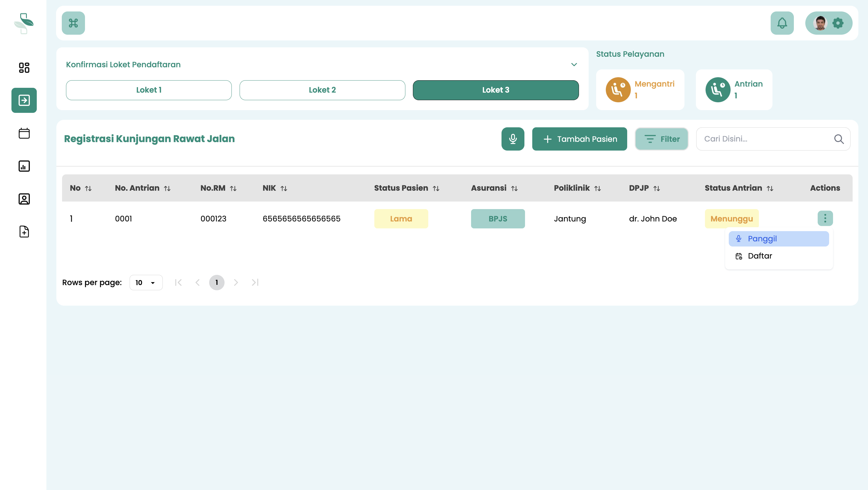The height and width of the screenshot is (490, 868).
Task: Choose Panggil from the actions menu
Action: pyautogui.click(x=778, y=239)
